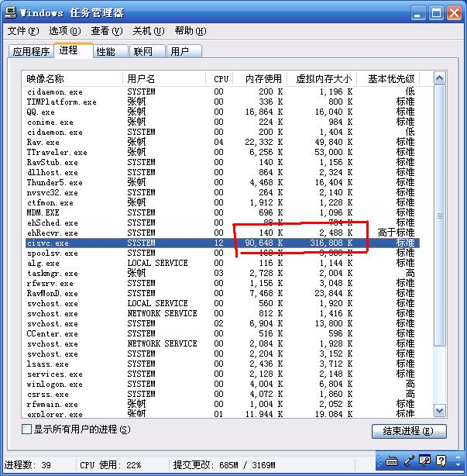Viewport: 467px width, 476px height.
Task: Select the rfwmain.exe process
Action: (222, 404)
